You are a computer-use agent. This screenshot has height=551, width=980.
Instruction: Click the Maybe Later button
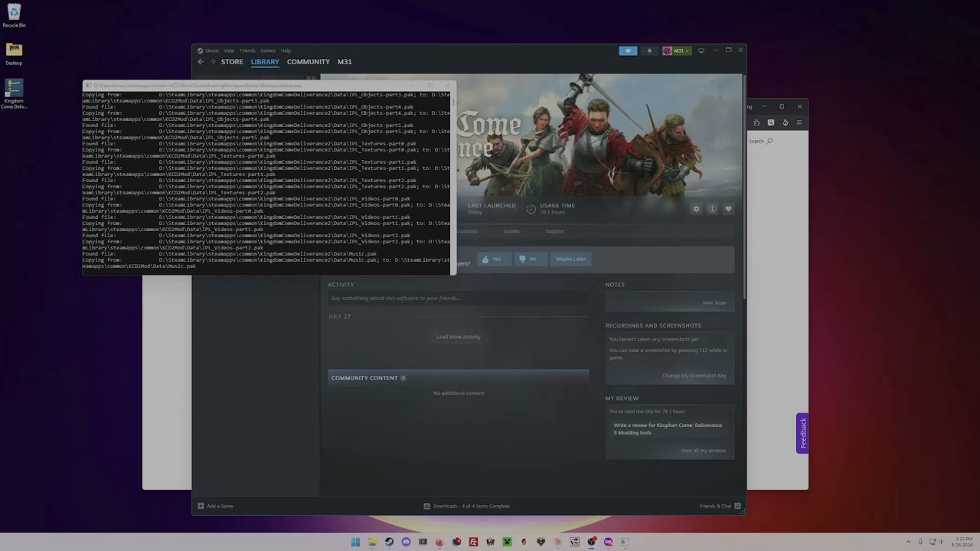[570, 259]
